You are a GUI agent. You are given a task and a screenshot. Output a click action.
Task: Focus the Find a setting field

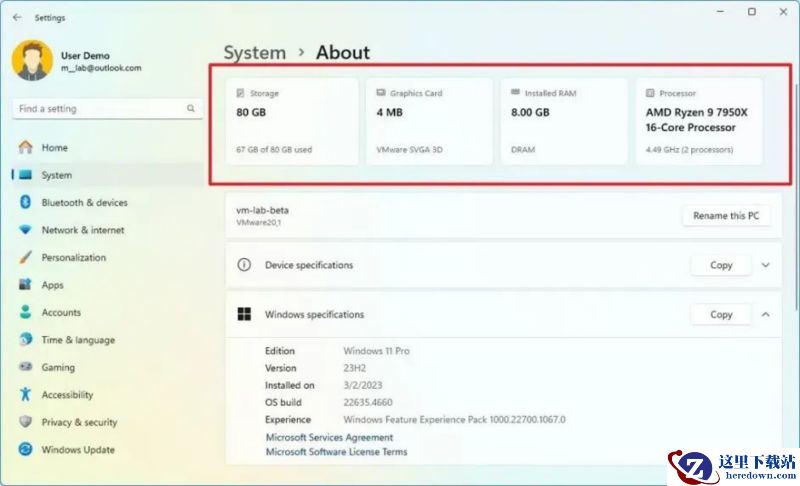click(x=108, y=109)
